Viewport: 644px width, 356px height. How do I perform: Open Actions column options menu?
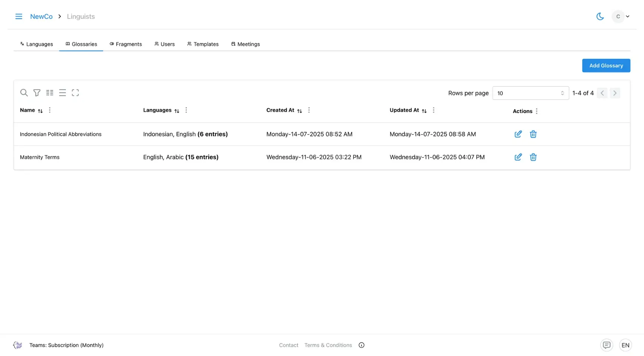537,111
